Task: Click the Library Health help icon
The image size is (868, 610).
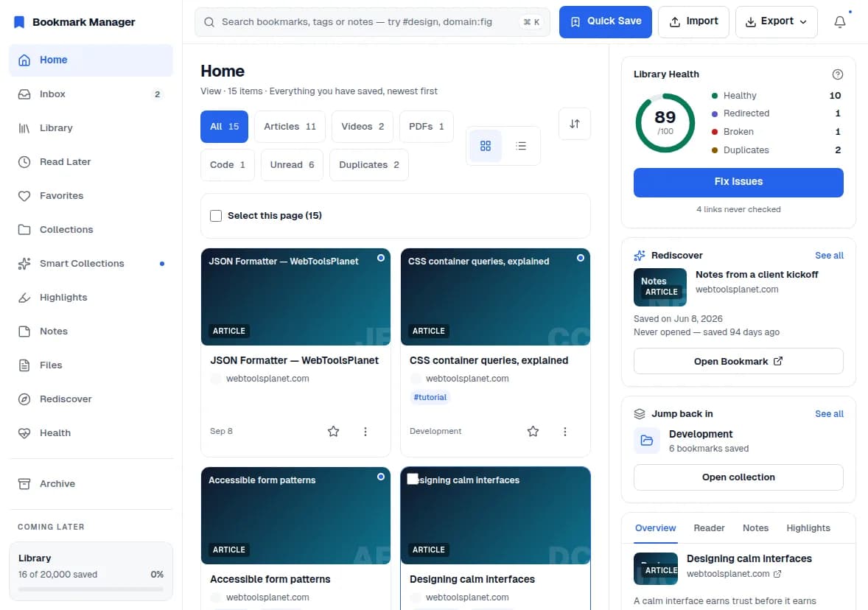Action: [838, 74]
